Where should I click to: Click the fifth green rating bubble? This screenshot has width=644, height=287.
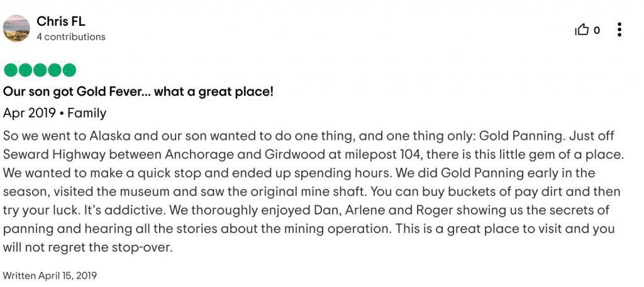click(x=69, y=70)
